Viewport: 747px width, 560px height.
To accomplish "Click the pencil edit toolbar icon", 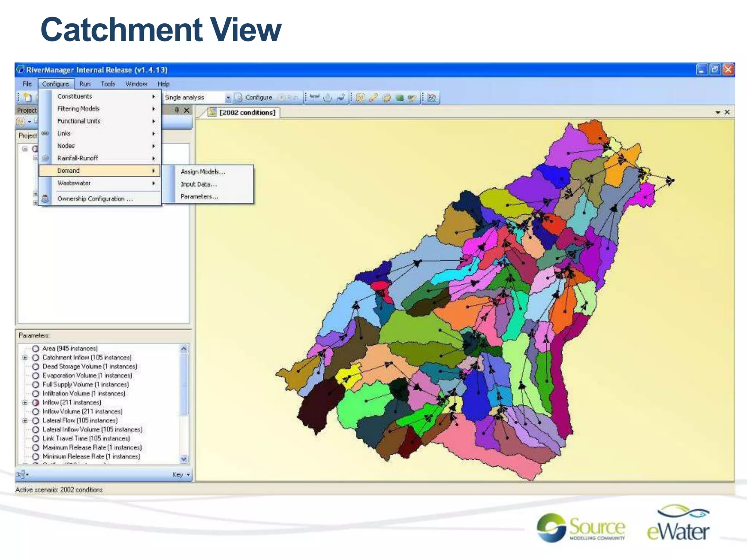I will [x=373, y=98].
